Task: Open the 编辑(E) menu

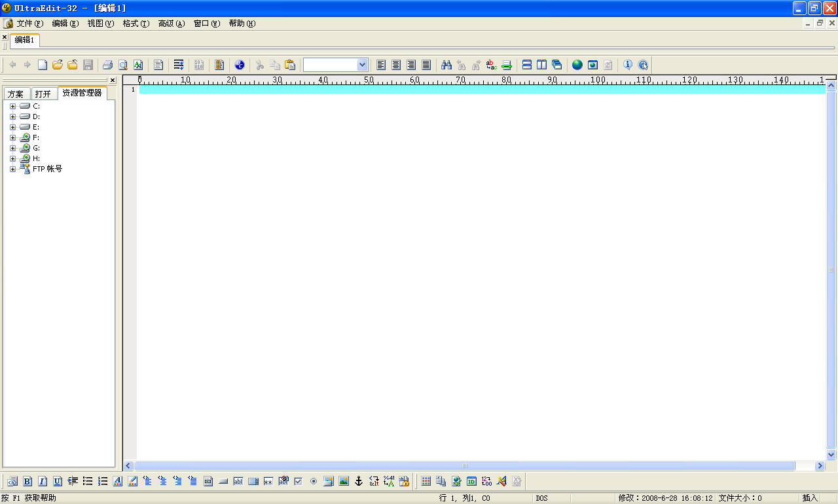Action: [x=65, y=24]
